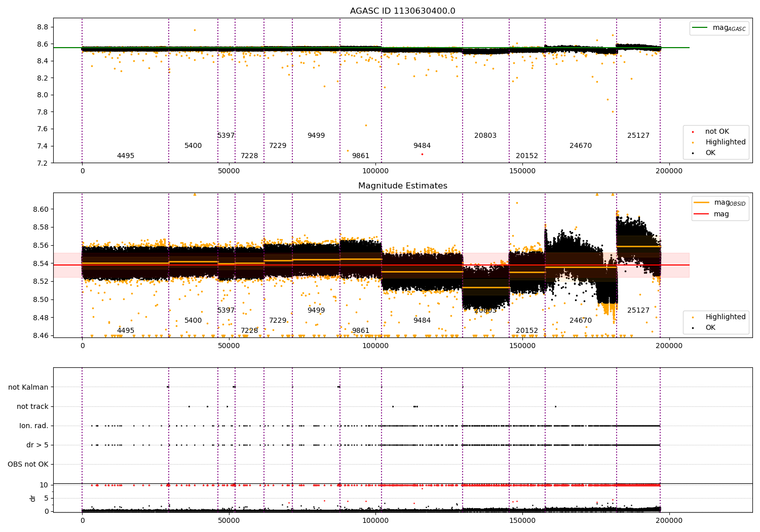
Task: Click obsid label 4495 in the top plot
Action: (x=126, y=156)
